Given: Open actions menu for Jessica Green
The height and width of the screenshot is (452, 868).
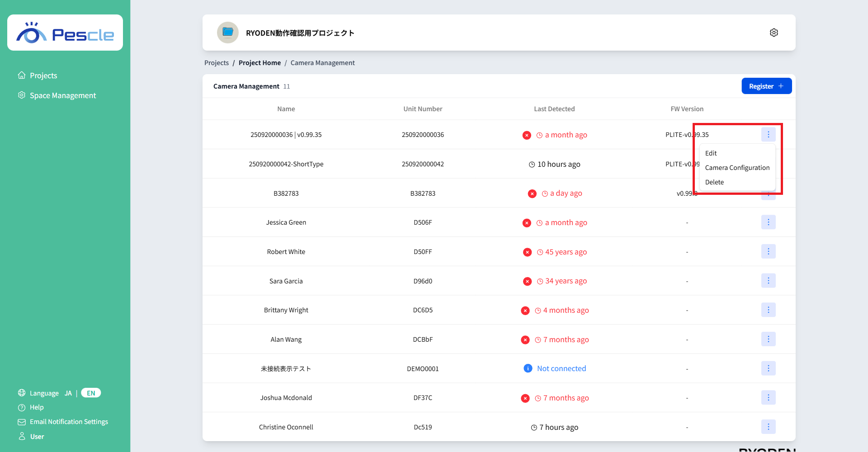Looking at the screenshot, I should 768,222.
